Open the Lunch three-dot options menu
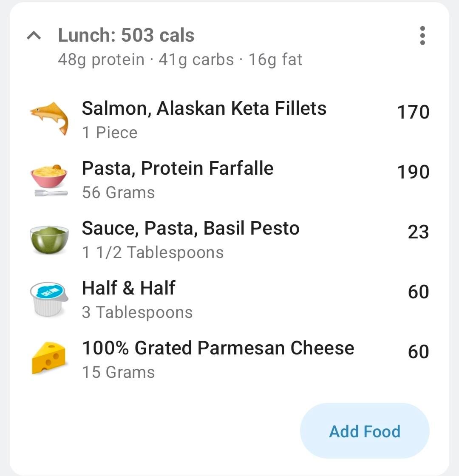The height and width of the screenshot is (476, 459). click(x=422, y=36)
